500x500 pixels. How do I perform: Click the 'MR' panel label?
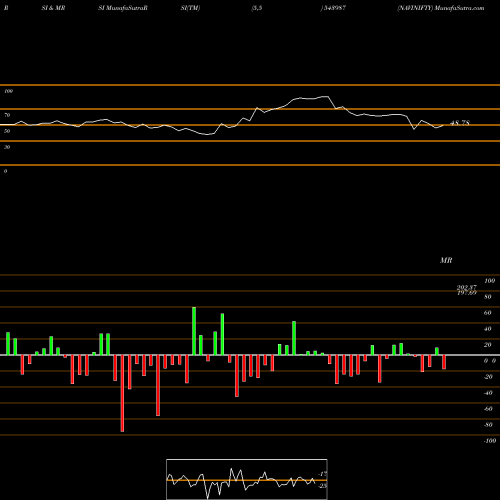[x=446, y=260]
